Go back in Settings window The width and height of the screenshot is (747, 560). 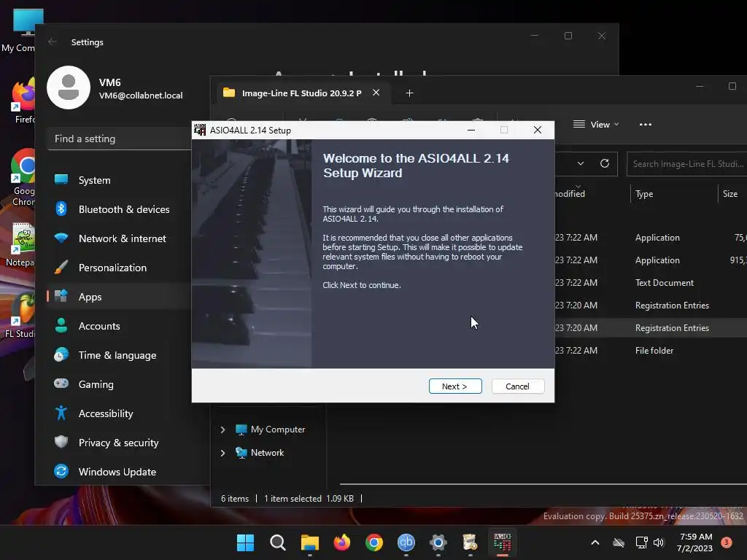53,42
